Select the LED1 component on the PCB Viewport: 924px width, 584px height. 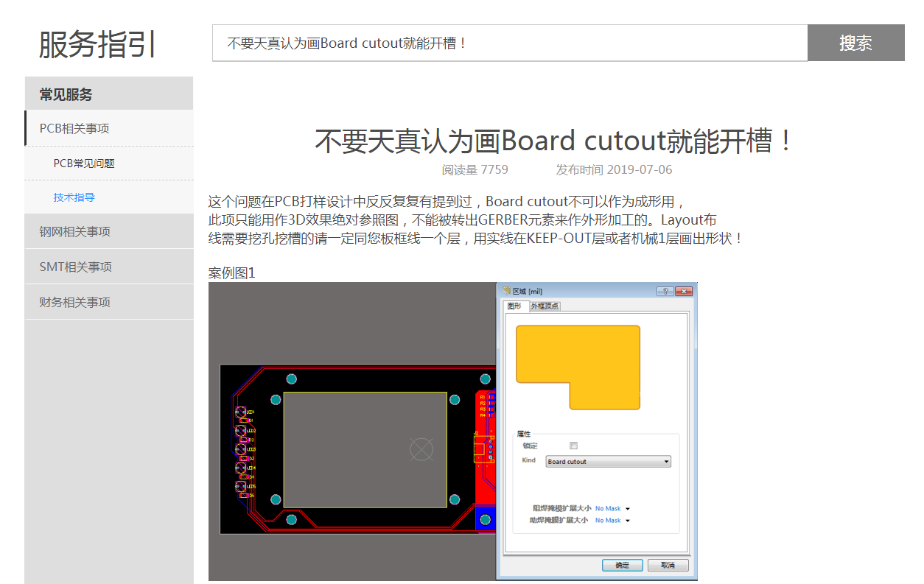241,412
